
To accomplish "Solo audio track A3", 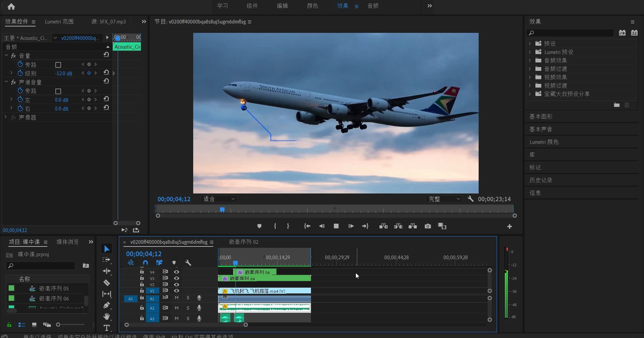I will [188, 319].
